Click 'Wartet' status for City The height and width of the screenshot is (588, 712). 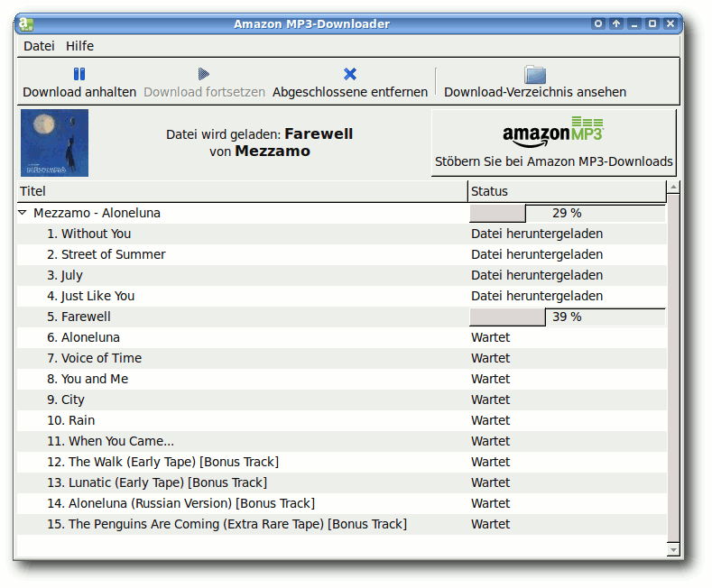490,400
